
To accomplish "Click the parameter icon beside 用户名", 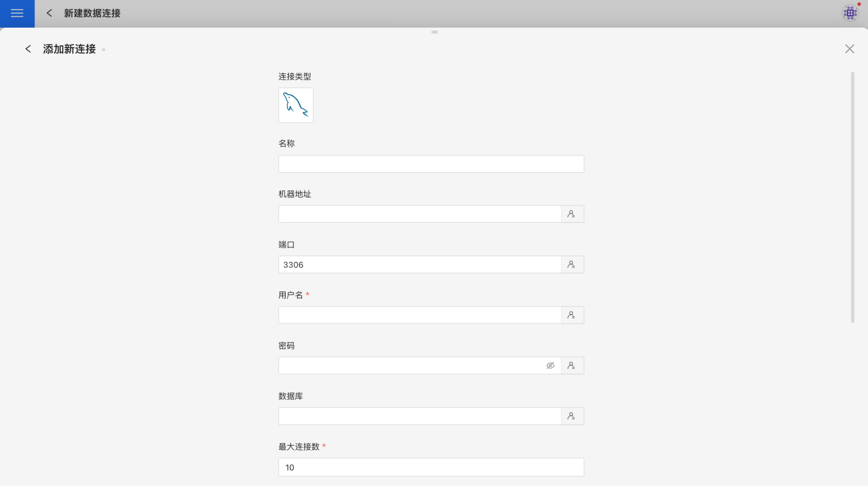I will 573,315.
